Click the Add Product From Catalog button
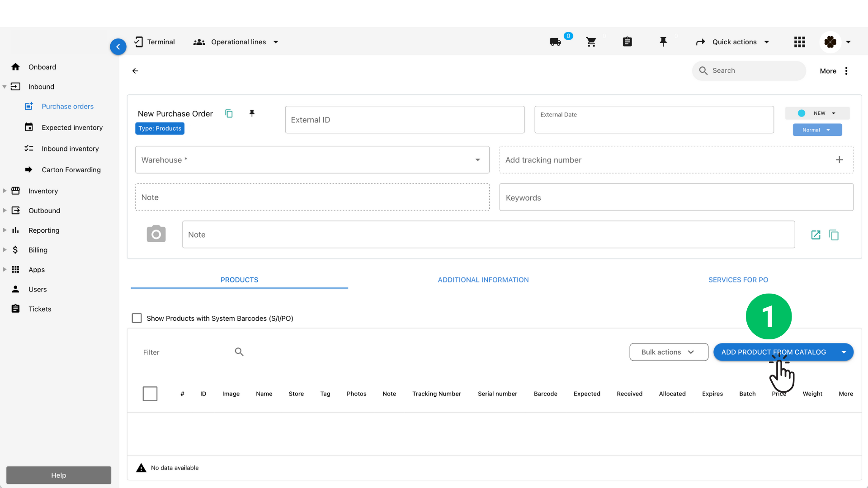This screenshot has height=488, width=868. 774,352
